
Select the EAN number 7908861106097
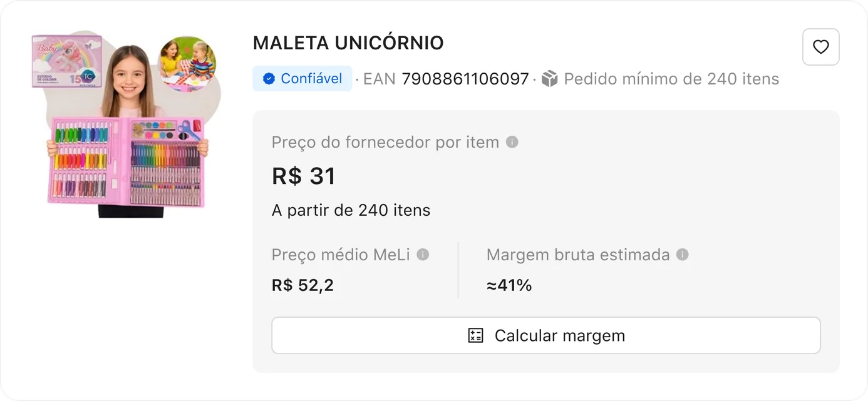pos(465,79)
